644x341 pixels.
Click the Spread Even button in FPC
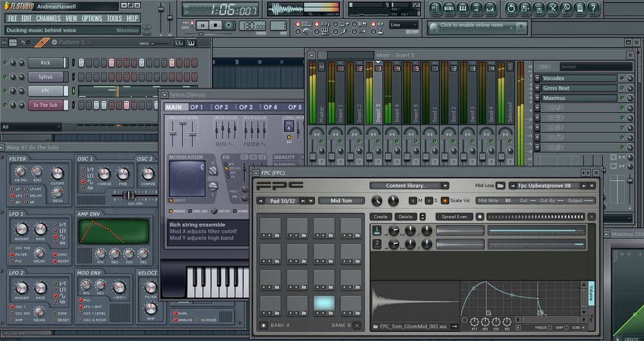tap(454, 217)
